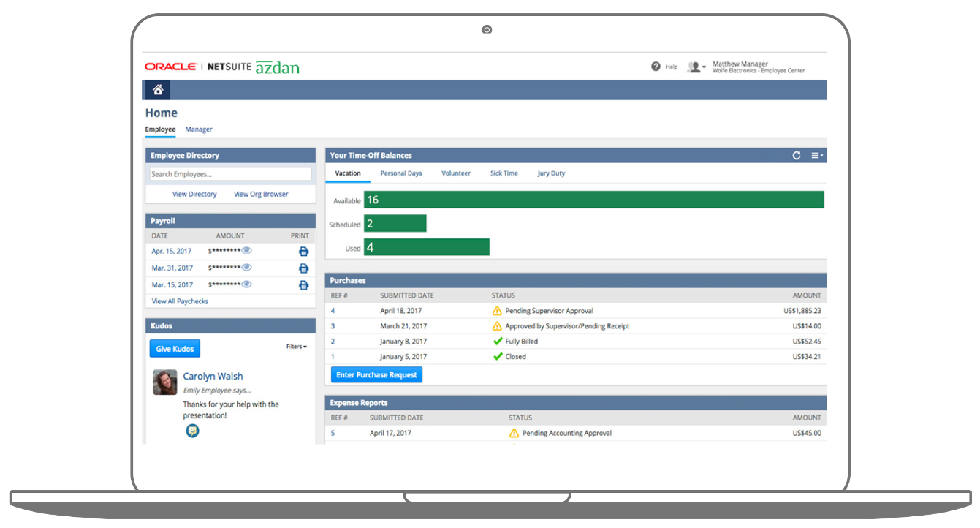The height and width of the screenshot is (528, 980).
Task: Click the emoji icon under the kudos message
Action: (191, 431)
